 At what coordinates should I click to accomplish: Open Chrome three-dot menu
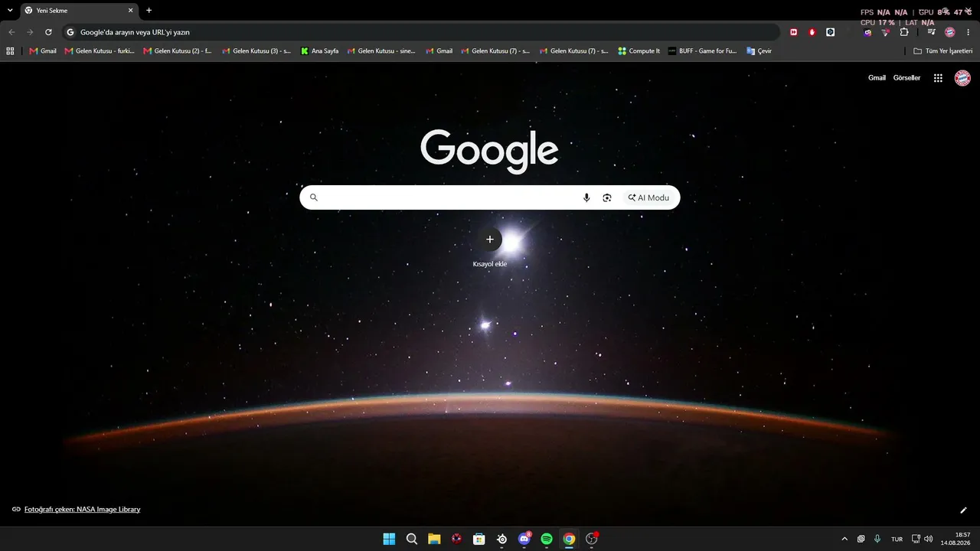[x=969, y=32]
